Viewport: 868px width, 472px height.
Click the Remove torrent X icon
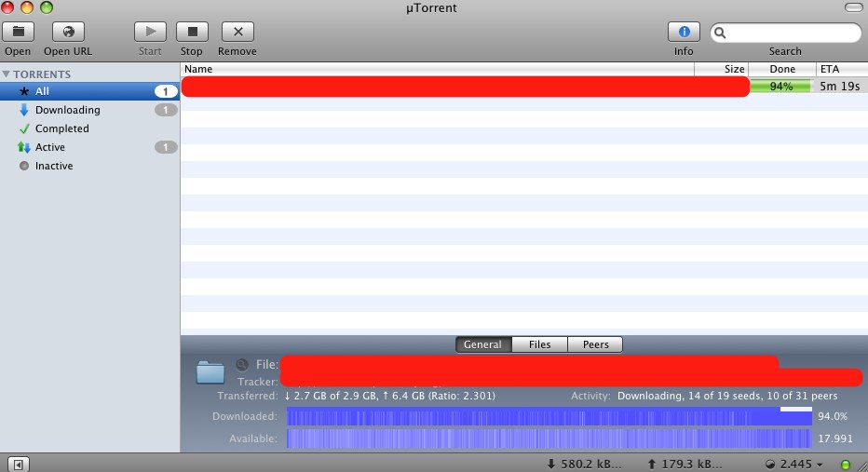pyautogui.click(x=237, y=32)
